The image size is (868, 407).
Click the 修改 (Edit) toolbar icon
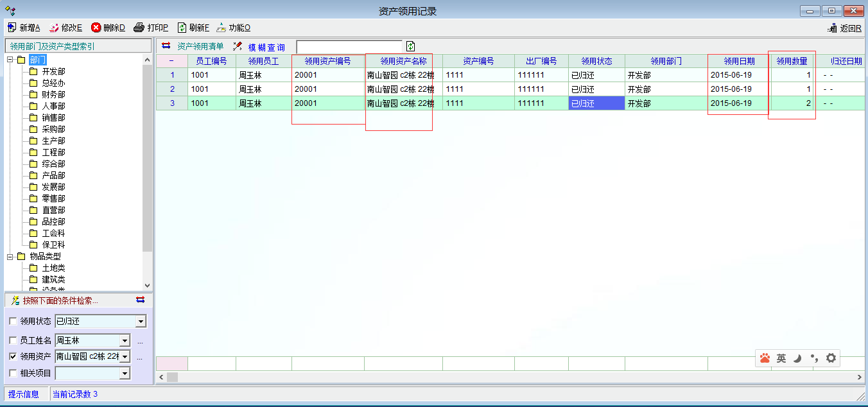(54, 28)
